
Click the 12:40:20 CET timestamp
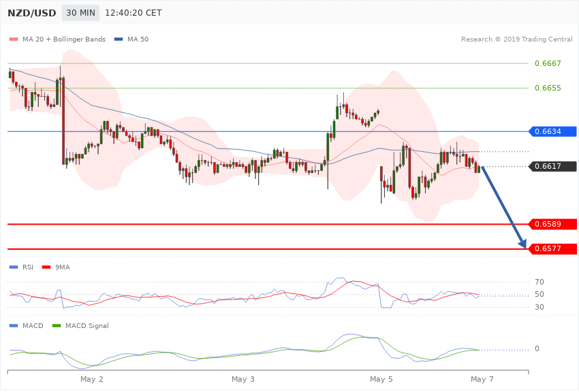[134, 13]
